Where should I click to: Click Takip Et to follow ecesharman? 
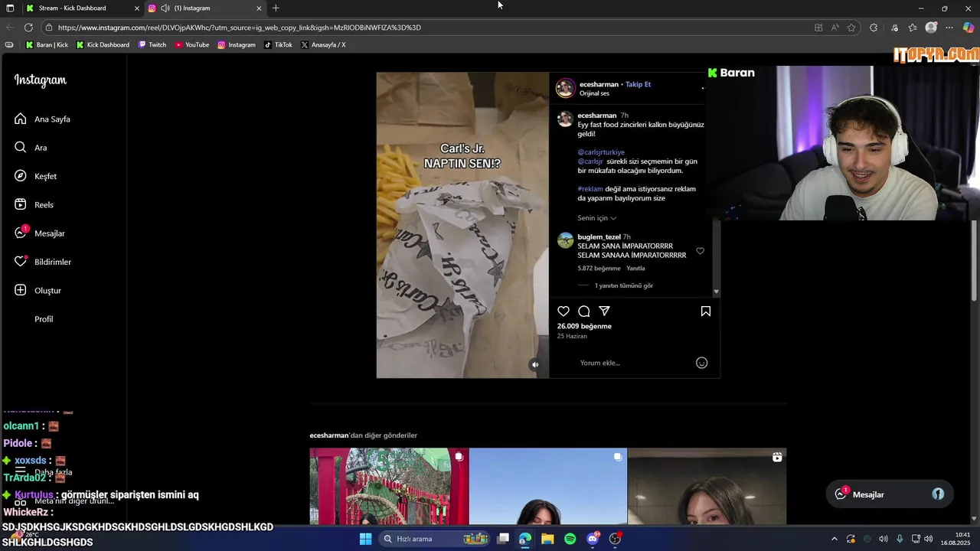point(638,84)
